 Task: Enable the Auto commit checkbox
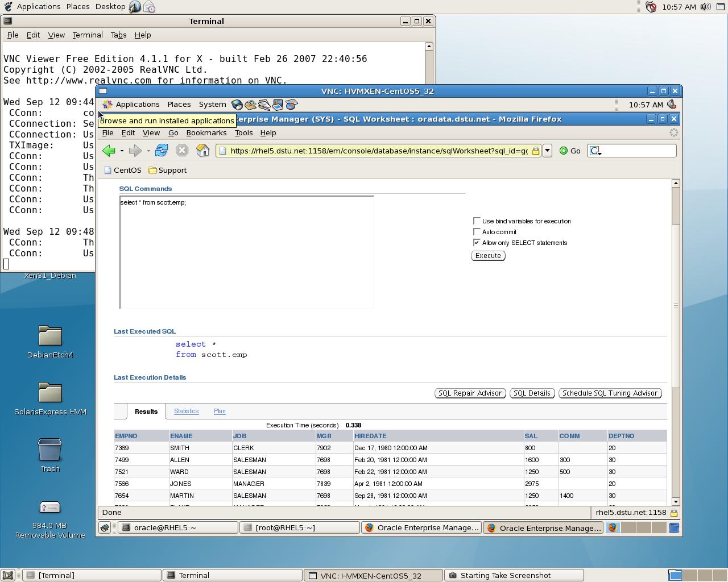coord(477,232)
